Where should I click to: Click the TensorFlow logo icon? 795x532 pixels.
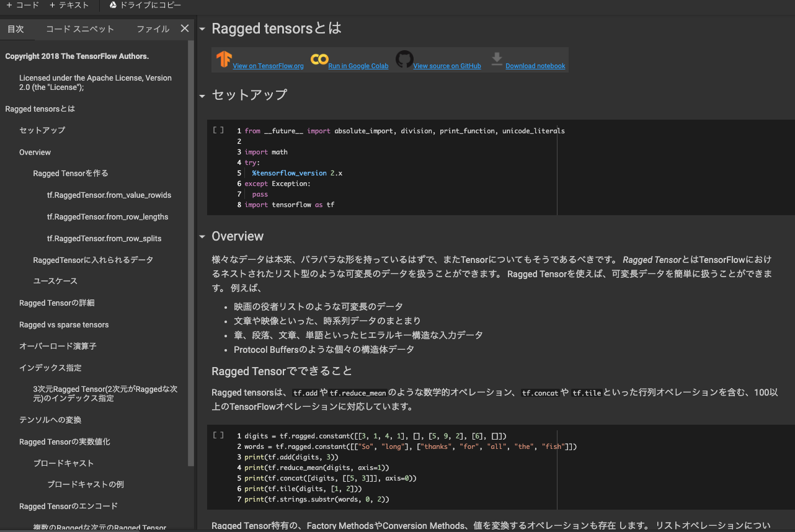(x=224, y=60)
